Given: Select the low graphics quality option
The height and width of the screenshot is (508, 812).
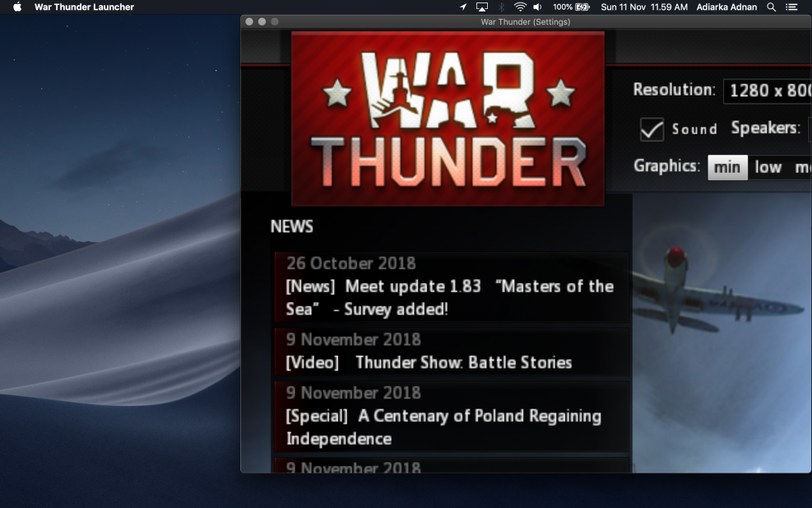Looking at the screenshot, I should [768, 167].
